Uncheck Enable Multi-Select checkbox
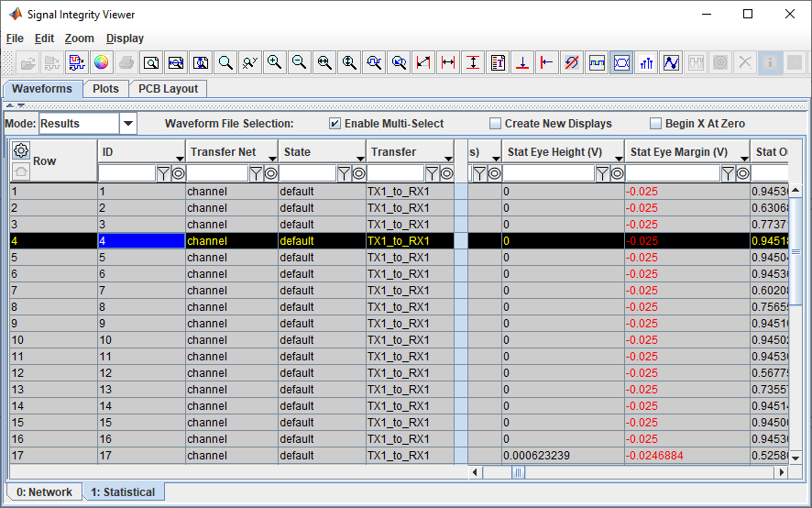This screenshot has width=812, height=508. pos(335,124)
